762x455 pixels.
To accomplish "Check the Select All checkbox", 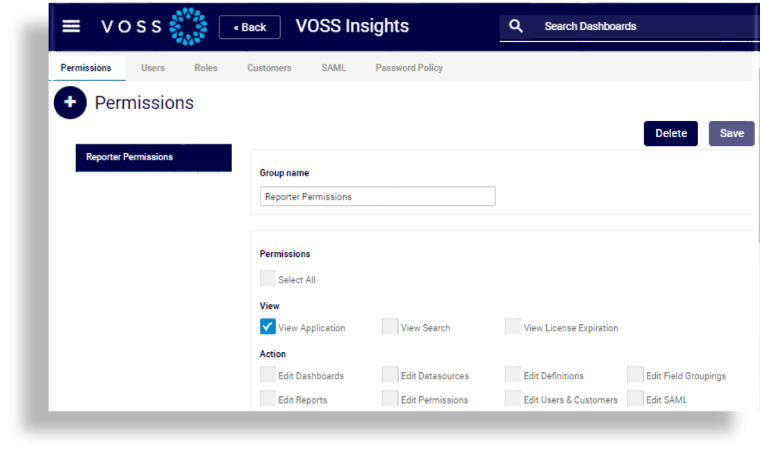I will pos(268,279).
